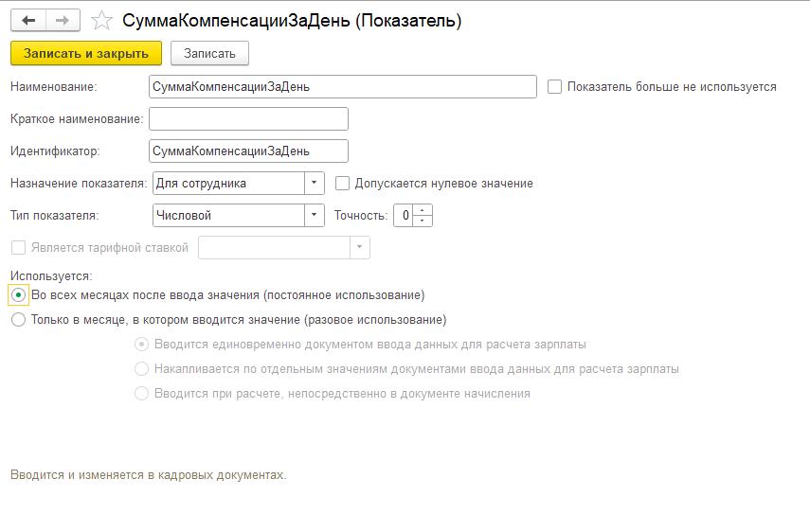Enable Показатель больше не используется checkbox
This screenshot has width=810, height=532.
coord(555,87)
